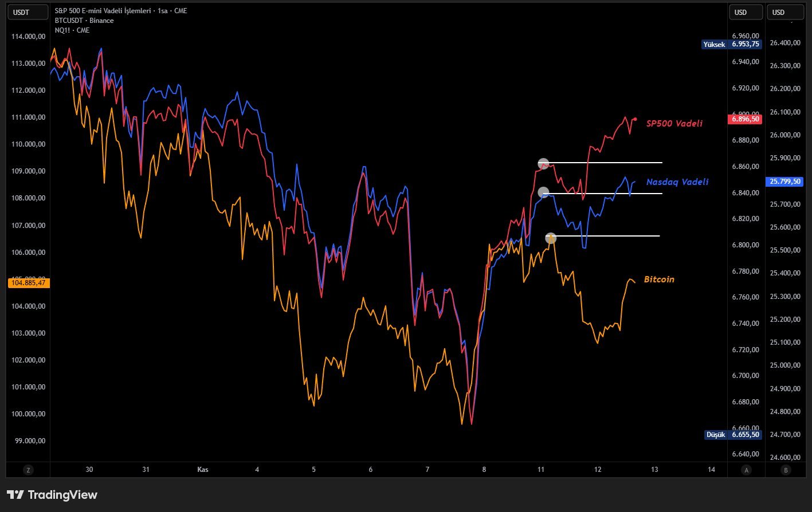Select the gray circle marker on Nasdaq line
This screenshot has width=812, height=512.
(543, 192)
